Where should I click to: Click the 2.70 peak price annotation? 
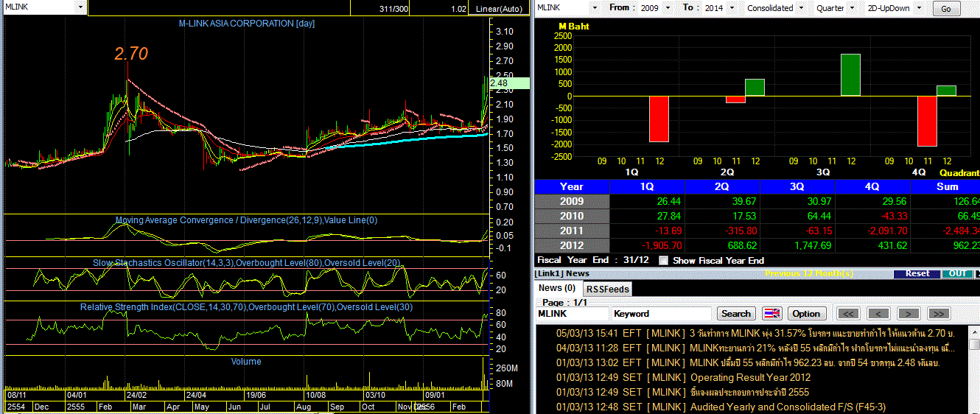click(x=131, y=54)
